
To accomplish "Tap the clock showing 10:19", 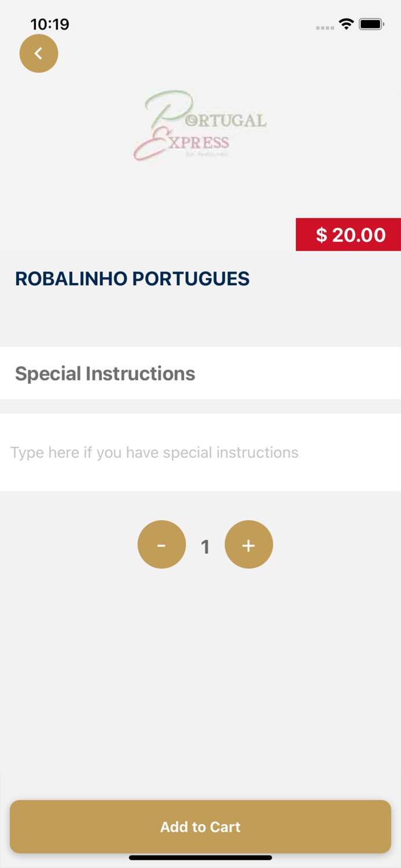I will click(x=50, y=24).
